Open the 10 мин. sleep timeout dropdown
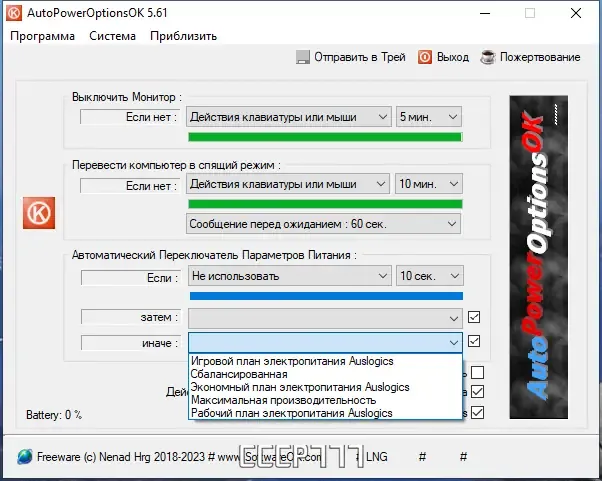The height and width of the screenshot is (481, 602). coord(428,184)
